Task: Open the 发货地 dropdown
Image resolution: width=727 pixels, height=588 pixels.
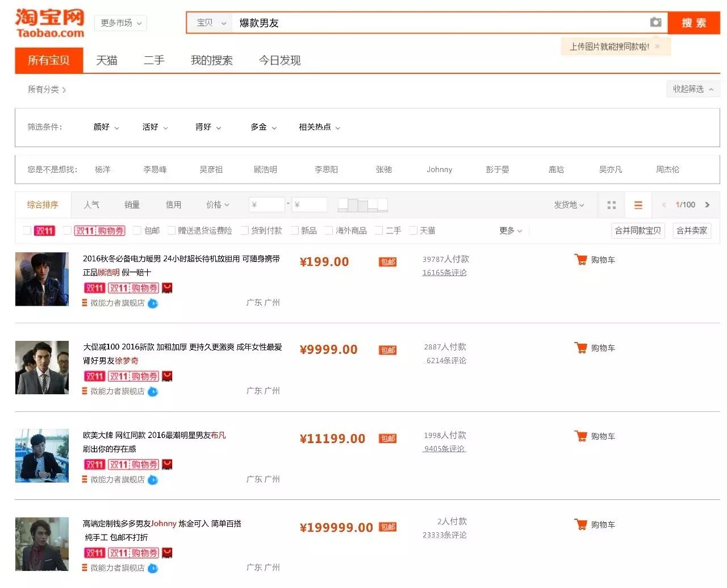Action: pos(569,205)
